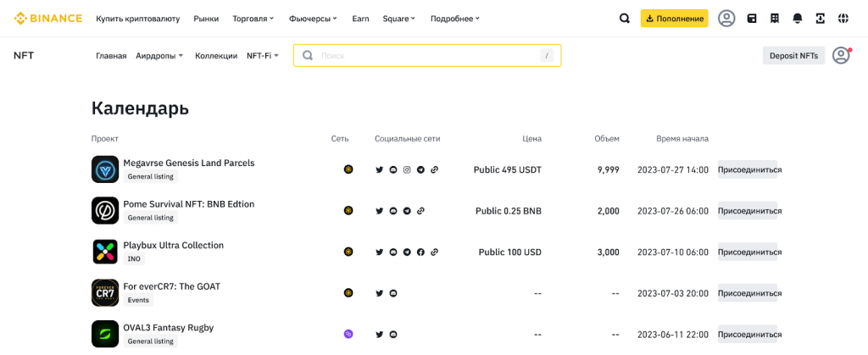
Task: Expand the NFT-Fi dropdown
Action: point(262,56)
